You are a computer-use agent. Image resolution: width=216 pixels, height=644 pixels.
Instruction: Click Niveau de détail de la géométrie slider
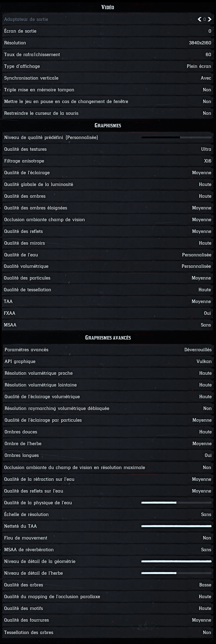[x=176, y=561]
